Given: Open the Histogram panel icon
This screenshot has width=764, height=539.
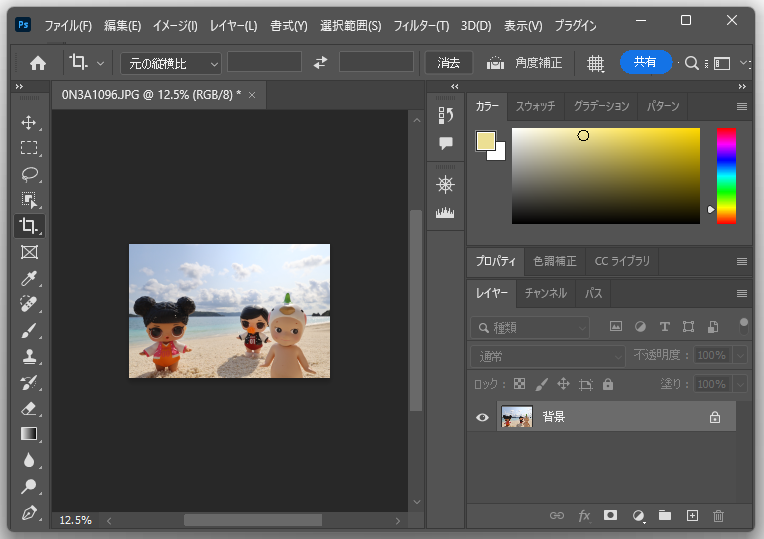Looking at the screenshot, I should [x=445, y=212].
